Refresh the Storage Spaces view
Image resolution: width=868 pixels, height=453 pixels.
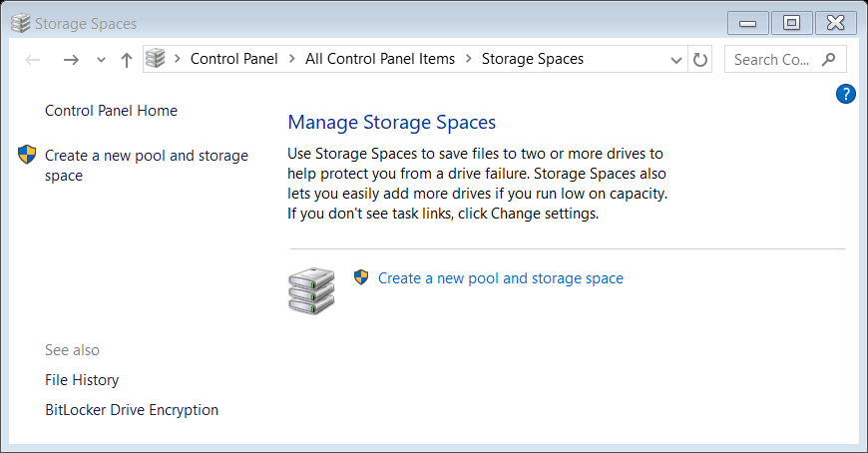click(x=699, y=59)
